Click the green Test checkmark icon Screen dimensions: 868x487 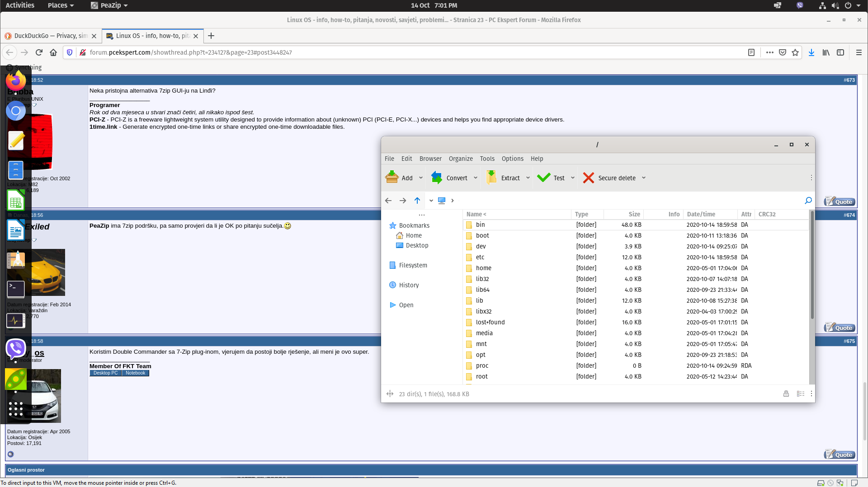tap(543, 178)
